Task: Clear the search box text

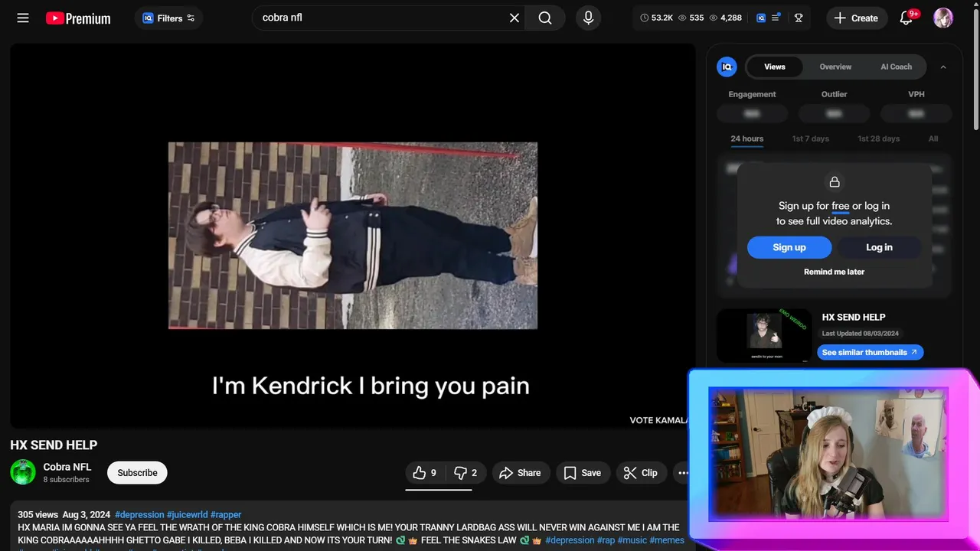Action: pos(514,18)
